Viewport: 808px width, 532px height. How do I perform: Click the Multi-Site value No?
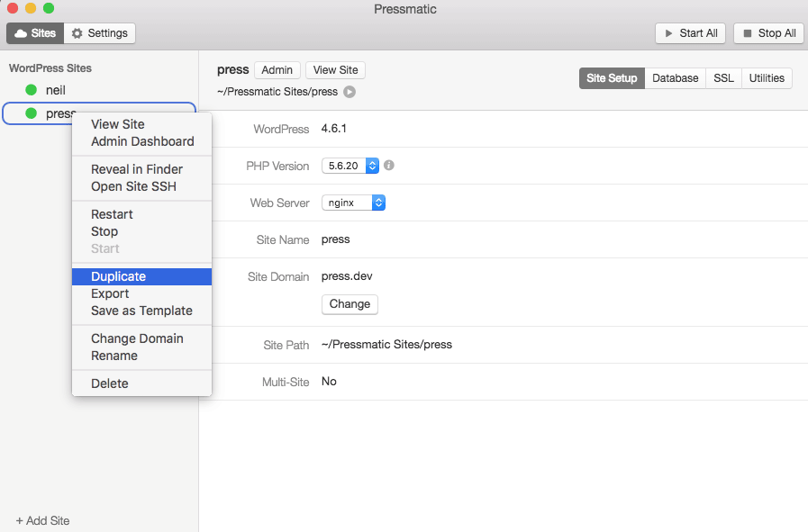coord(329,381)
